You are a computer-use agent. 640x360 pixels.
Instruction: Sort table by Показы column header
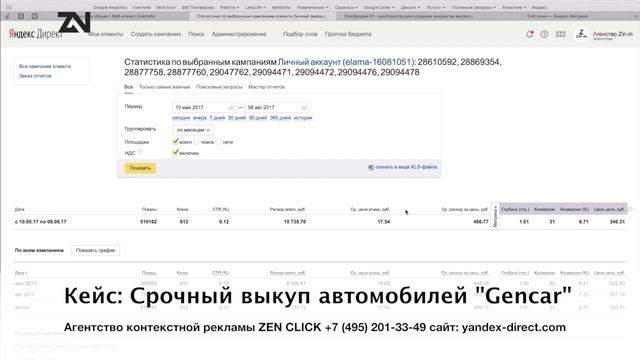click(149, 209)
